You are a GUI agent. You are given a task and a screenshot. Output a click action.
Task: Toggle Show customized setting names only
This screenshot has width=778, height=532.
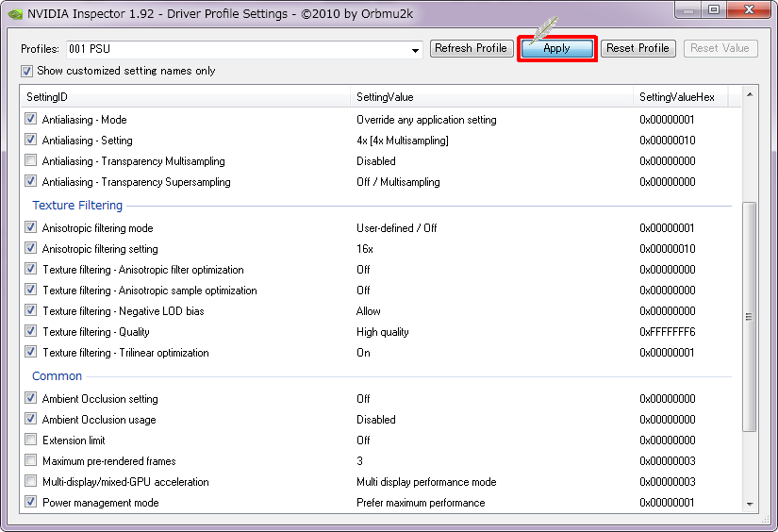pos(26,71)
